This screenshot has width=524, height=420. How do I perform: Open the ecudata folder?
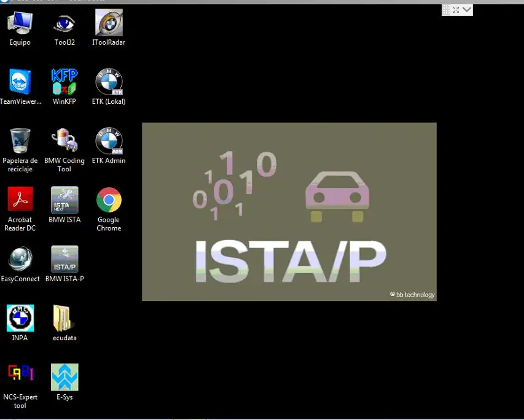(64, 317)
